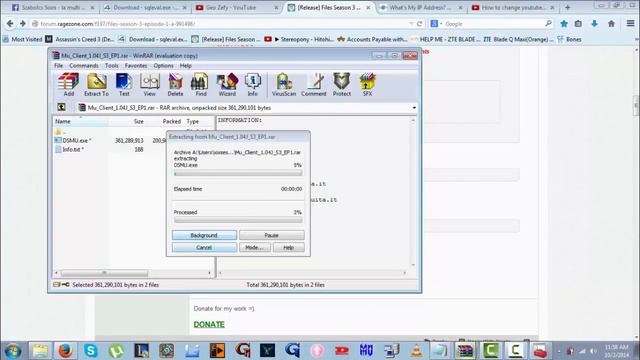Open Most Visited bookmarks item
Screen dimensions: 640x360
pos(22,39)
